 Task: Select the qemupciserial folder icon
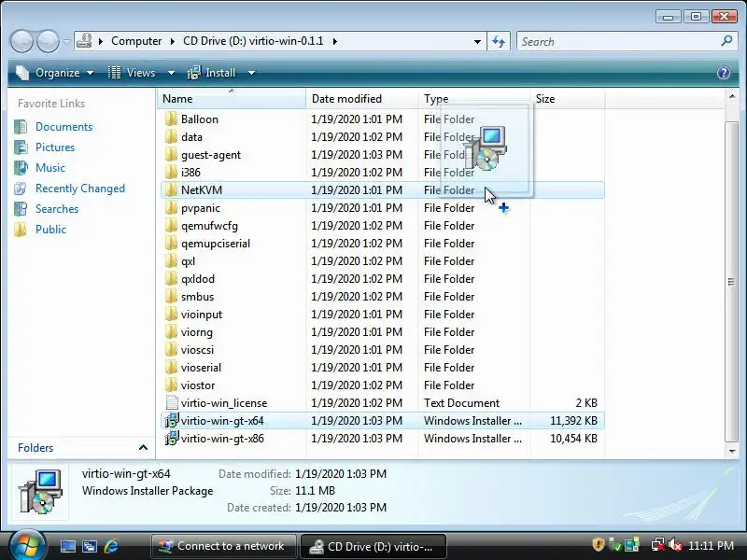click(171, 244)
